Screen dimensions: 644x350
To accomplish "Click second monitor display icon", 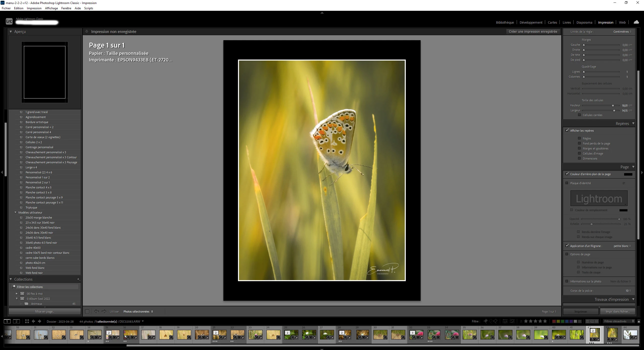I will pos(16,321).
